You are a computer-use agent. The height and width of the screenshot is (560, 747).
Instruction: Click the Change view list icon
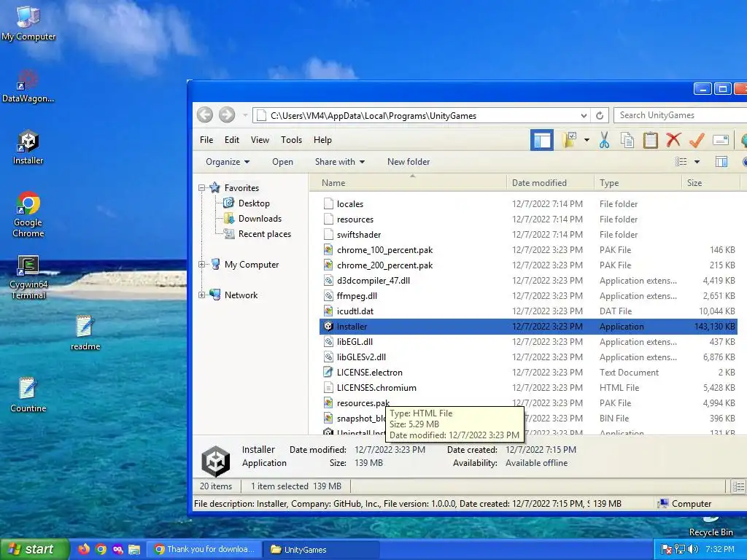pyautogui.click(x=681, y=162)
